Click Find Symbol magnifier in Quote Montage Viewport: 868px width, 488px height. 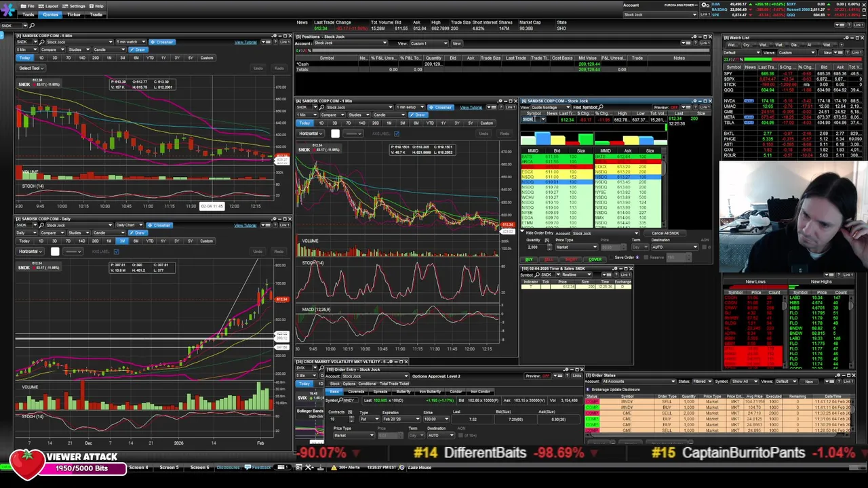click(601, 107)
